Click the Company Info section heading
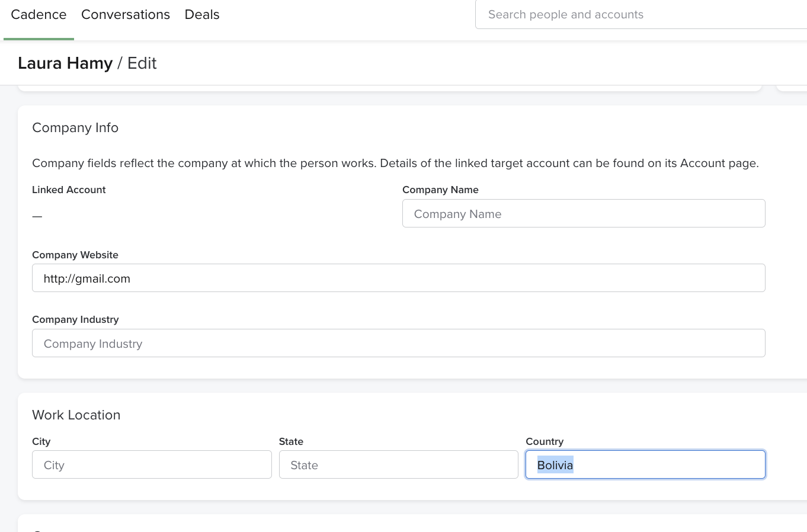The image size is (807, 532). pyautogui.click(x=75, y=127)
